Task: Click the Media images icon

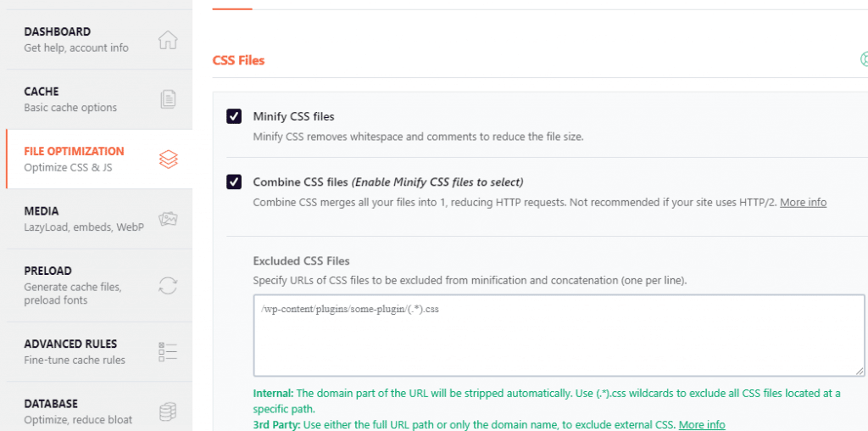Action: [x=168, y=219]
